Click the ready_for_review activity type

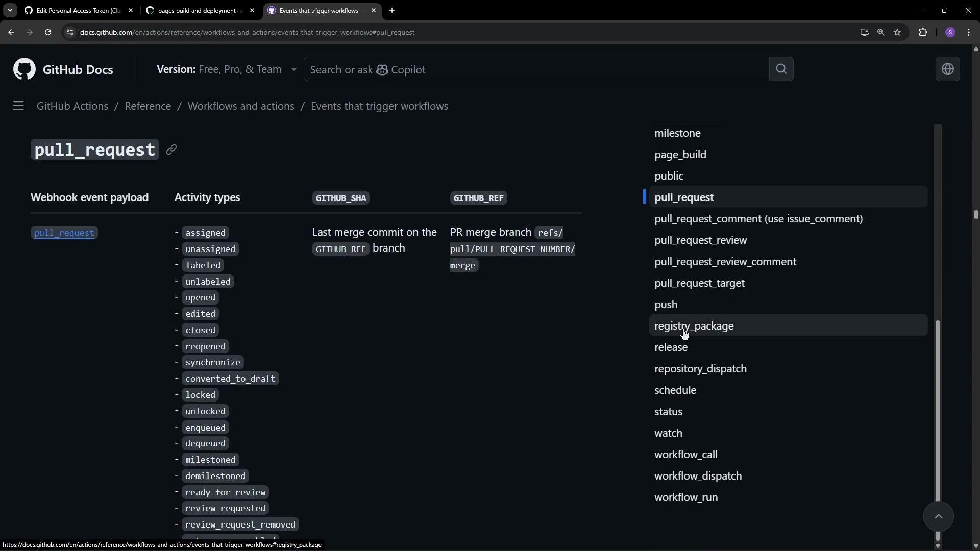click(x=225, y=492)
